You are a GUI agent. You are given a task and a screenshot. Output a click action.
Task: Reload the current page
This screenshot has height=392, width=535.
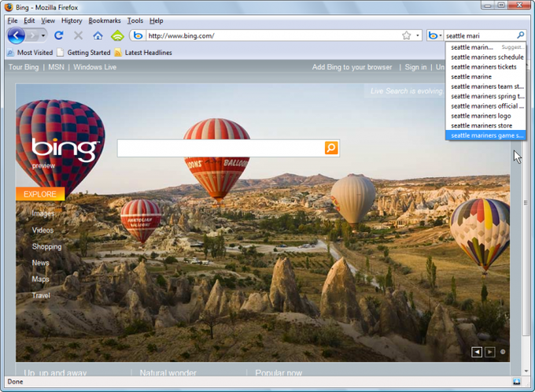(59, 35)
